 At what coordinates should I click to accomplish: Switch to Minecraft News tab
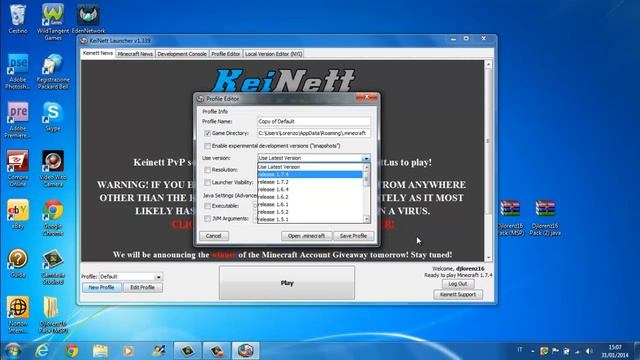pyautogui.click(x=135, y=54)
